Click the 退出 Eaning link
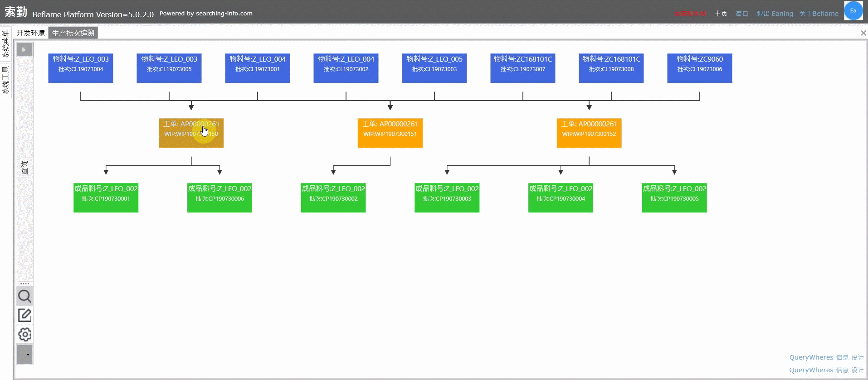Image resolution: width=868 pixels, height=380 pixels. (x=775, y=14)
